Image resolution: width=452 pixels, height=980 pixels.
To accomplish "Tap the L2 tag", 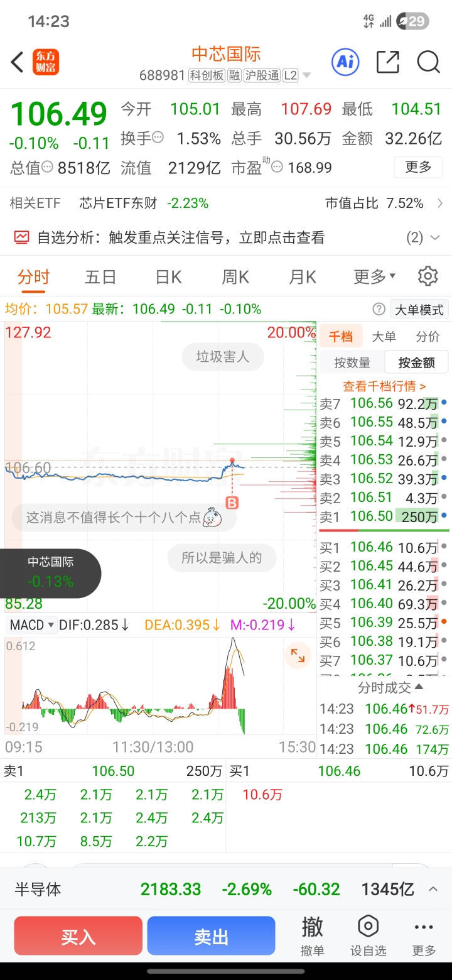I will [x=290, y=76].
